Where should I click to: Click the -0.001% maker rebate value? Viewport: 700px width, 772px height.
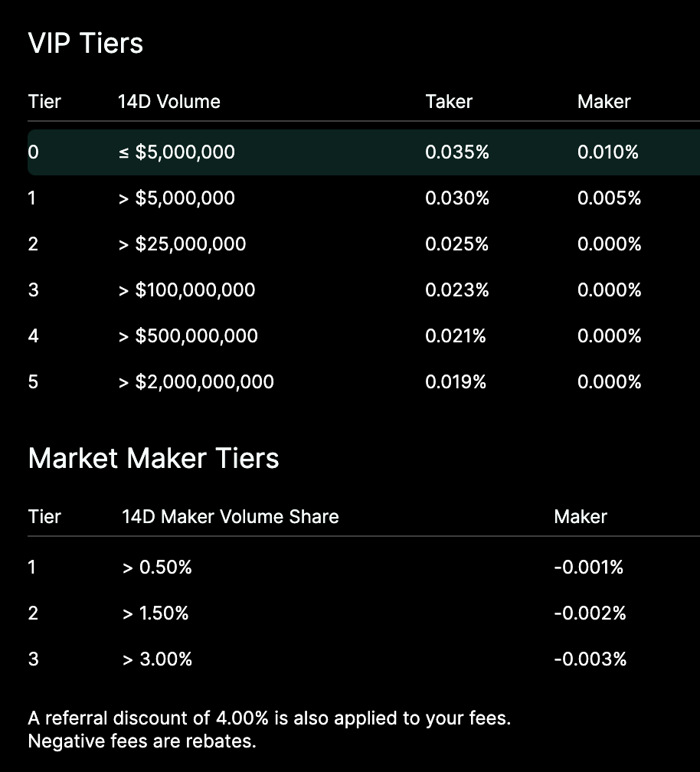pos(588,568)
